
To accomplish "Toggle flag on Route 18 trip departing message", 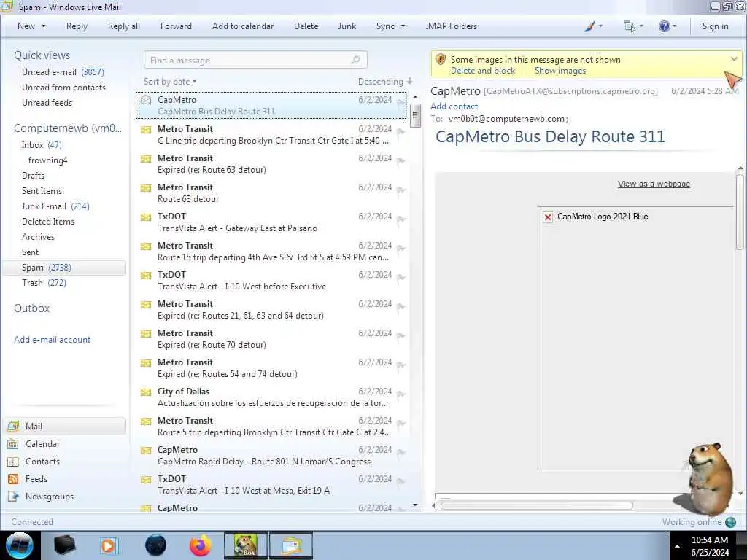I will [400, 249].
